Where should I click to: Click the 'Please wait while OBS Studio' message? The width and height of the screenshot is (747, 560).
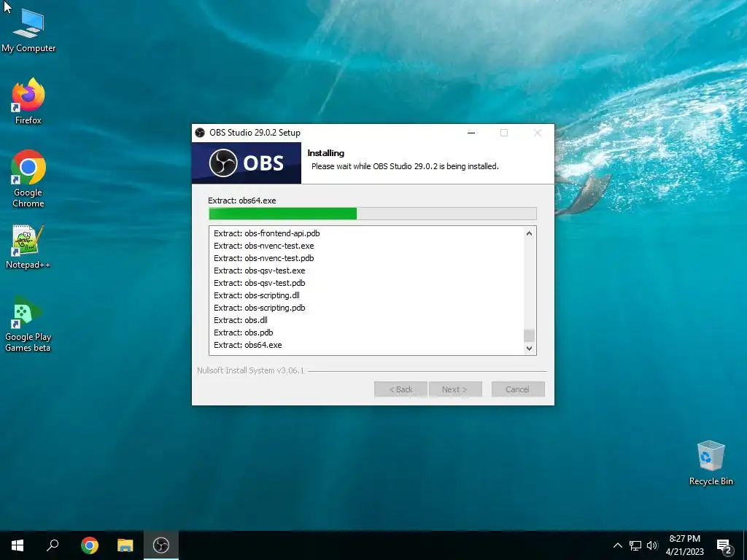(405, 166)
